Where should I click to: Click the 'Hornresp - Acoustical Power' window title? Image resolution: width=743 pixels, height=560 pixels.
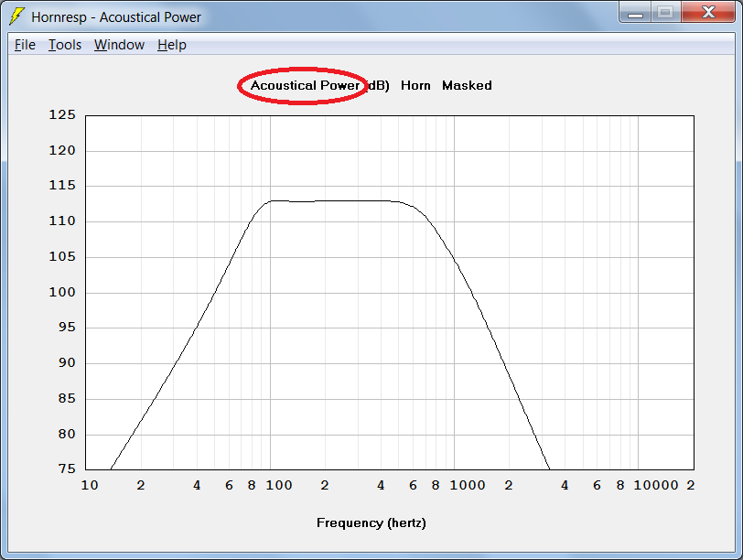point(116,17)
